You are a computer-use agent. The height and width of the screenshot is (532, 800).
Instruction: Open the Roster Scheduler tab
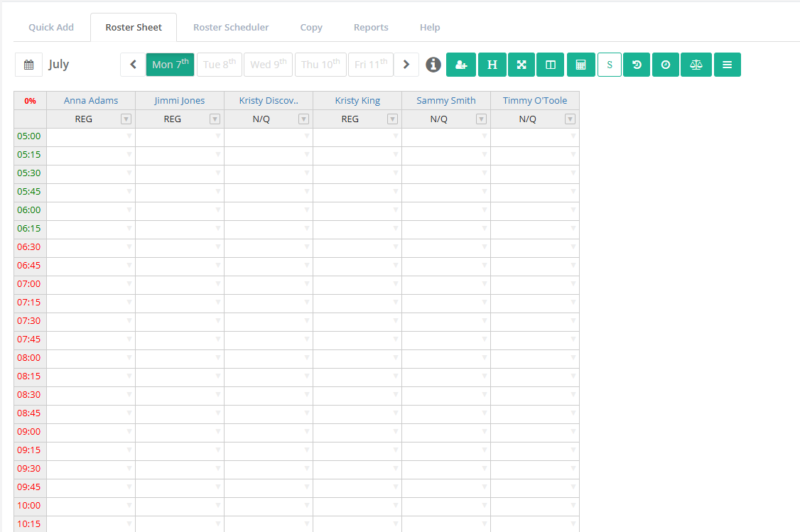231,28
